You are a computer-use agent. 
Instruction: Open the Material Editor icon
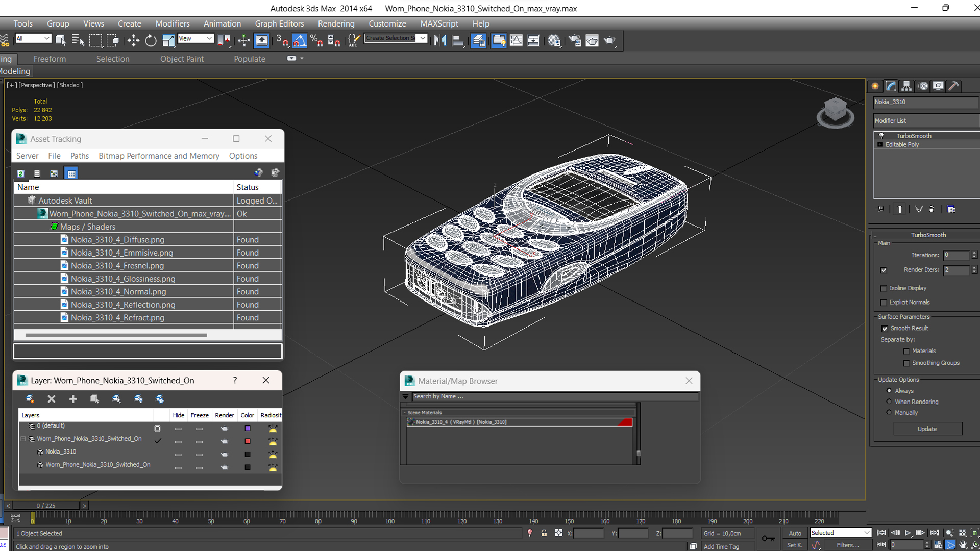pos(554,41)
